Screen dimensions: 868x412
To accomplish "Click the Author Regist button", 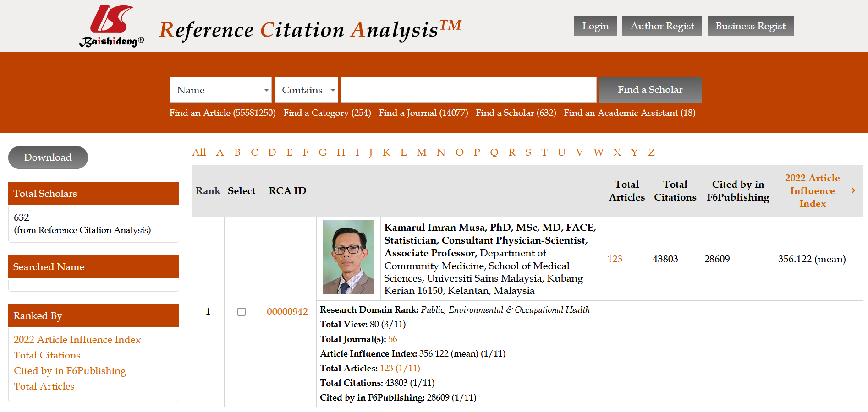I will click(662, 26).
